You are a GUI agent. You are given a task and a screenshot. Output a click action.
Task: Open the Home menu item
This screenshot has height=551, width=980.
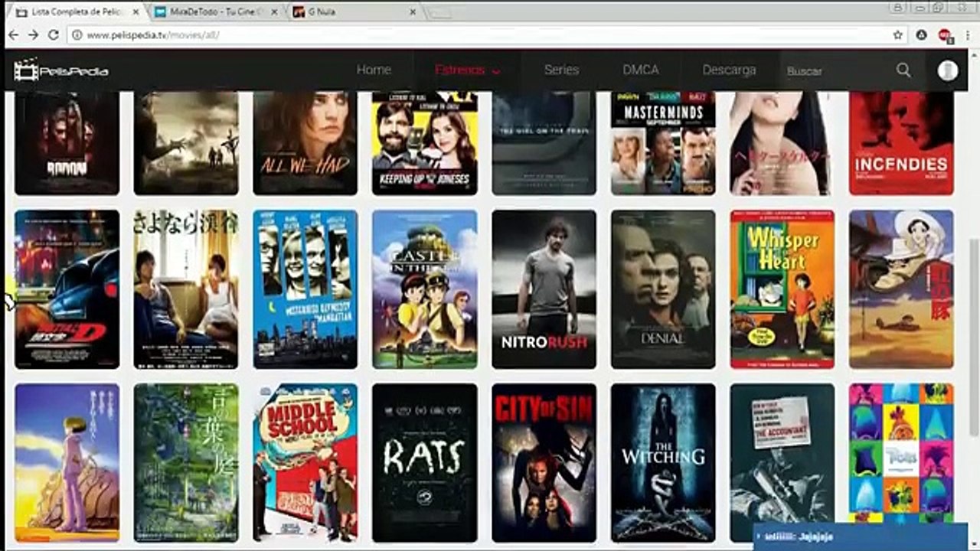[x=374, y=70]
